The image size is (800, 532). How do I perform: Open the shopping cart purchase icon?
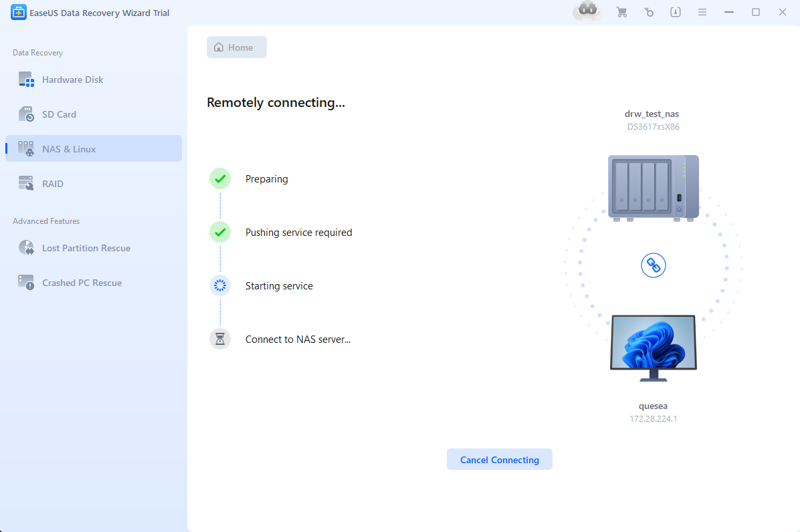[x=621, y=12]
